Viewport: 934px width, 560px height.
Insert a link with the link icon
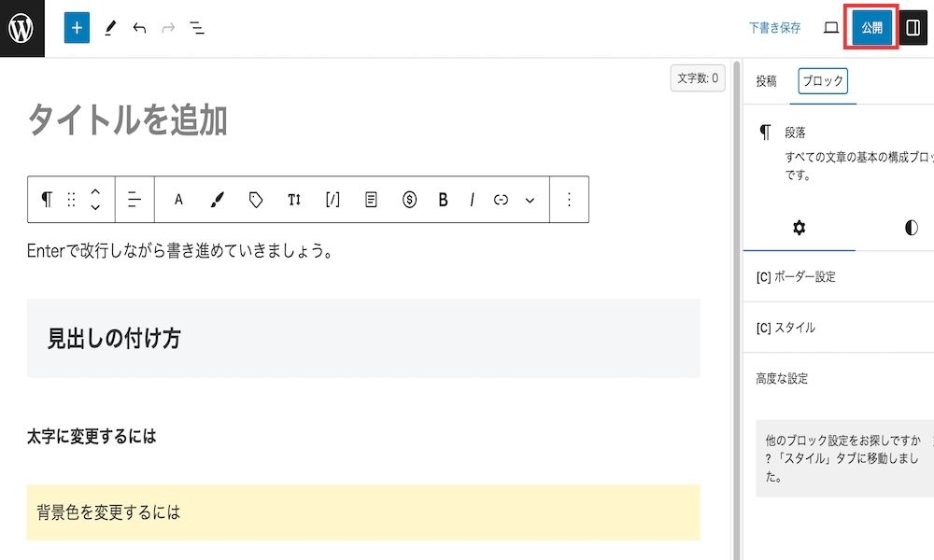point(501,200)
